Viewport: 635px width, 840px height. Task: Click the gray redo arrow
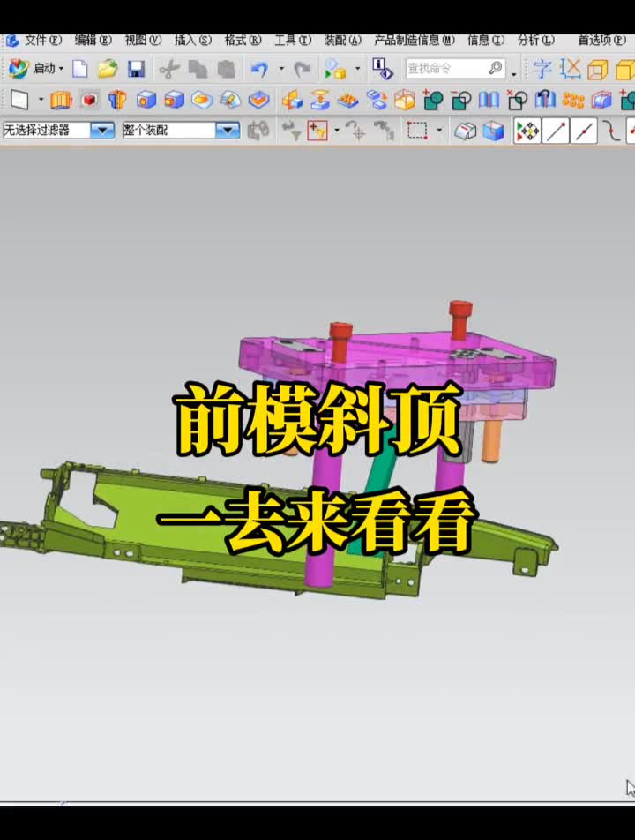pos(303,69)
